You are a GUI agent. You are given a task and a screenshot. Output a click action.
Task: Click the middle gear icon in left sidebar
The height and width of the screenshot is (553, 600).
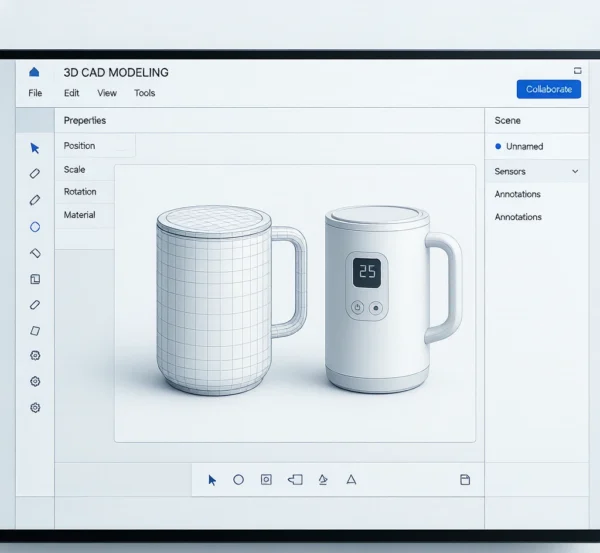point(35,382)
